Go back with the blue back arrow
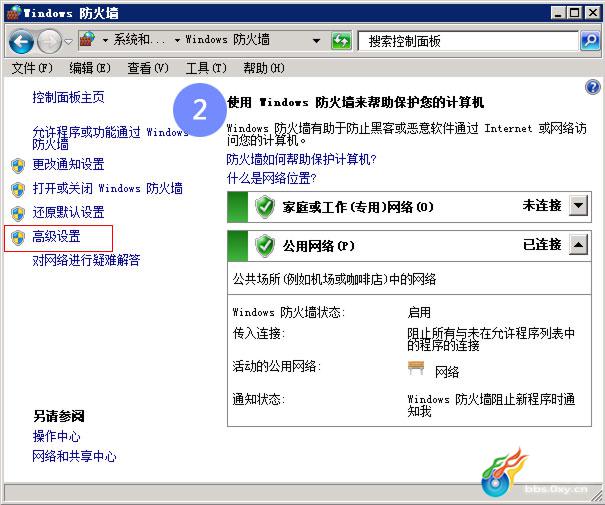Image resolution: width=605 pixels, height=505 pixels. (21, 41)
